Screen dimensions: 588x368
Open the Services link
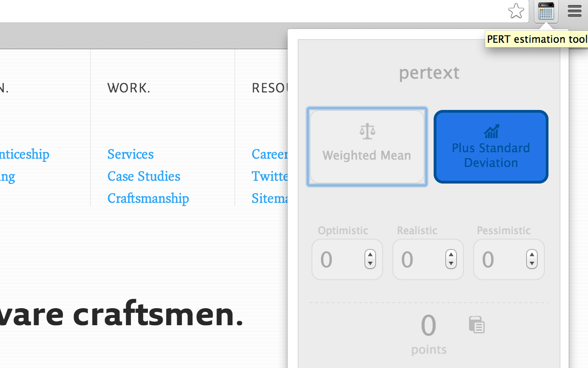pos(130,154)
